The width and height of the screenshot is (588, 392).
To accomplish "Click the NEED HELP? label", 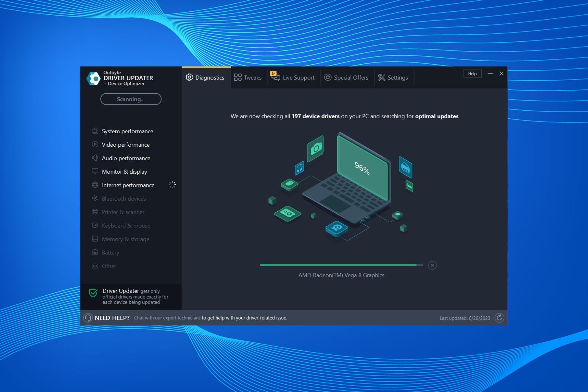I will pos(112,318).
